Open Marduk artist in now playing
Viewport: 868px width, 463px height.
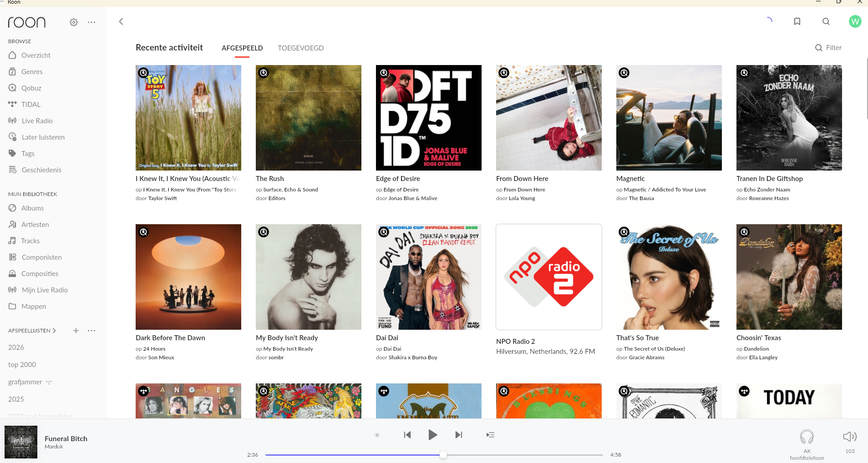54,447
